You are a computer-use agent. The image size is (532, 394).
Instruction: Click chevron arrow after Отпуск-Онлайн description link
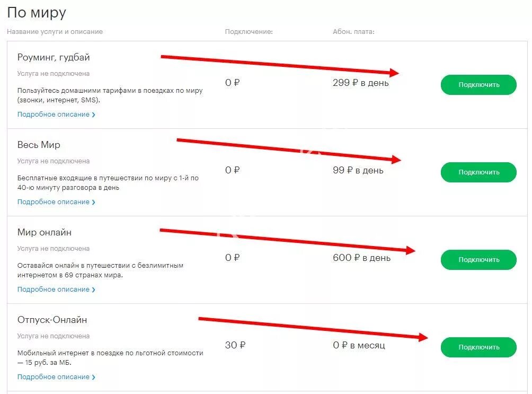click(x=93, y=378)
